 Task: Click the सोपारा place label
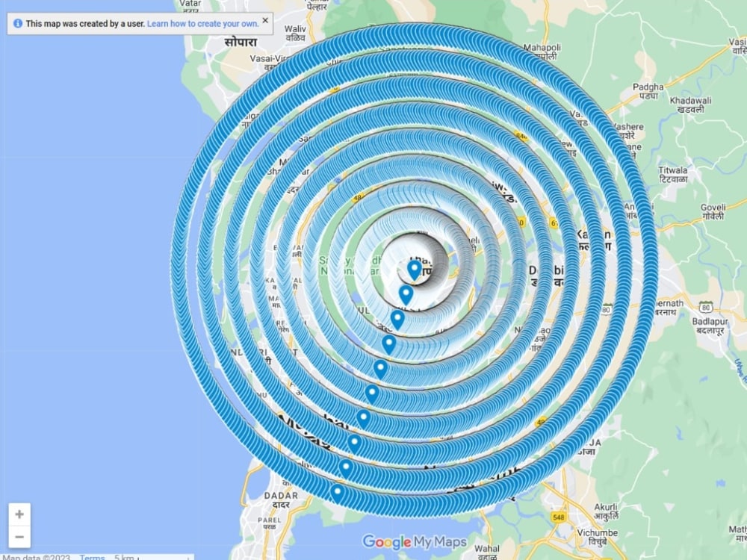pyautogui.click(x=241, y=43)
